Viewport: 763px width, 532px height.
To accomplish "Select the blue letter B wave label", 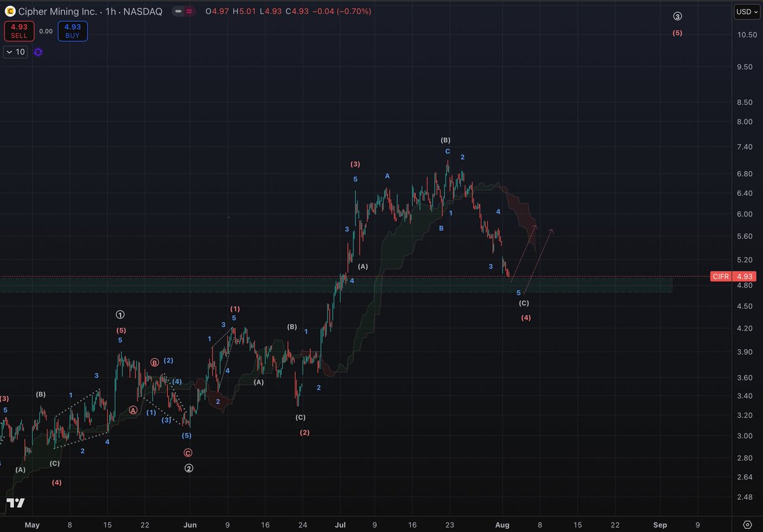I will tap(441, 228).
